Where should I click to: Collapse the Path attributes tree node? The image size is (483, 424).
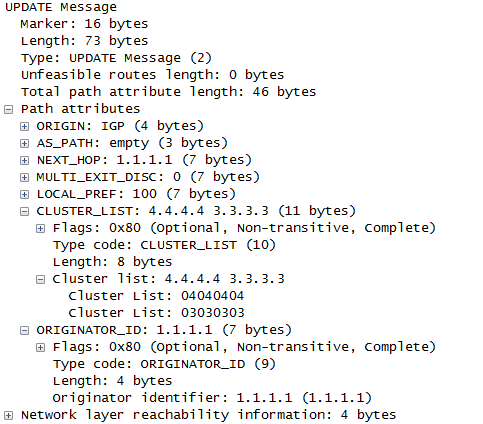click(9, 109)
